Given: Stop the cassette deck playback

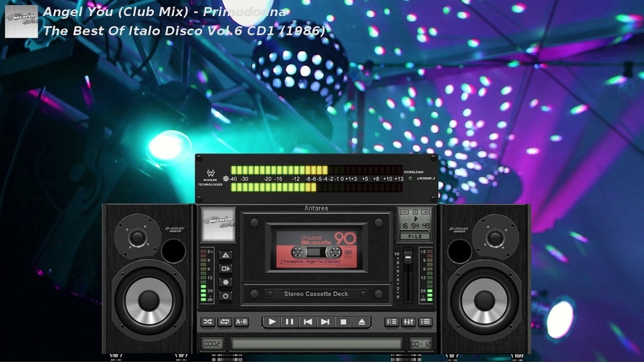Looking at the screenshot, I should coord(344,322).
